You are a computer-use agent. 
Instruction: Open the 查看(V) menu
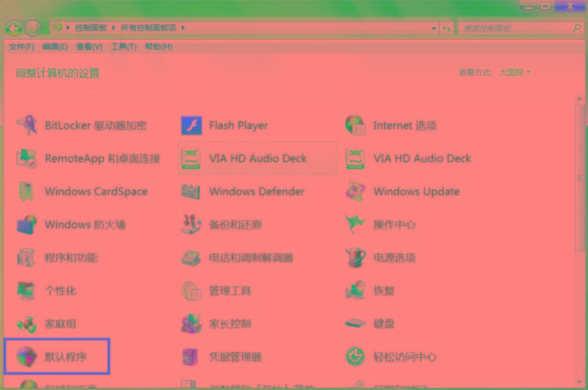[x=89, y=47]
